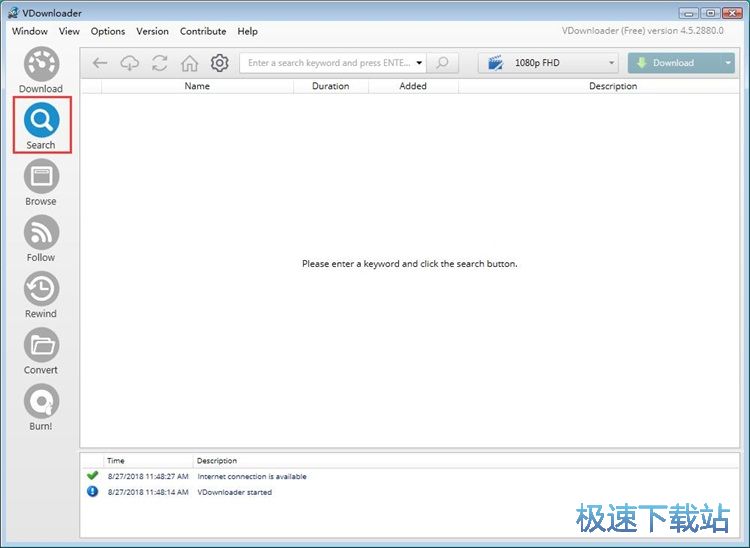Click the results Description column header
Image resolution: width=750 pixels, height=548 pixels.
(613, 86)
